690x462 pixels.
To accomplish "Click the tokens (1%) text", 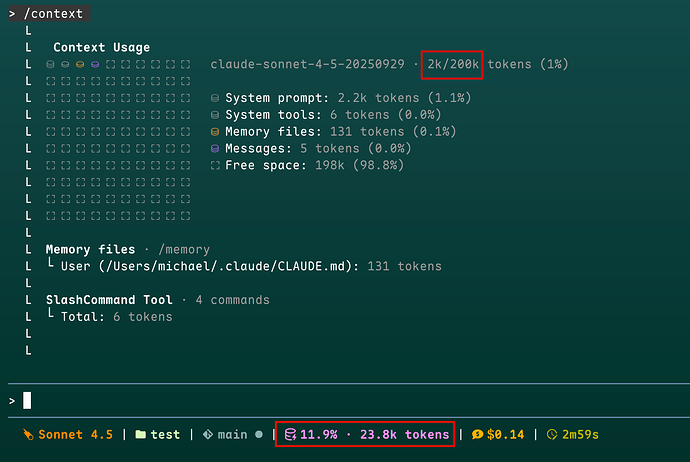I will click(x=528, y=64).
